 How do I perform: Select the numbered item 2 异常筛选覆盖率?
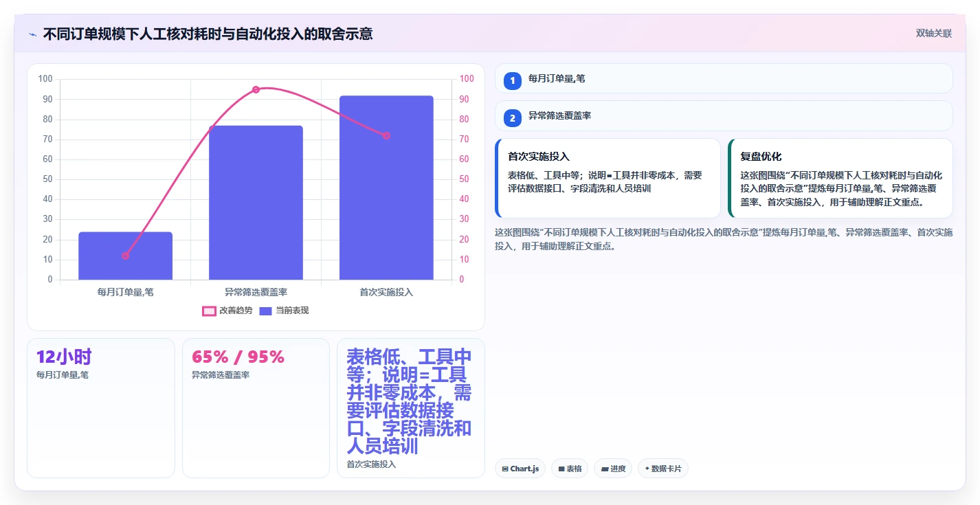click(x=724, y=116)
